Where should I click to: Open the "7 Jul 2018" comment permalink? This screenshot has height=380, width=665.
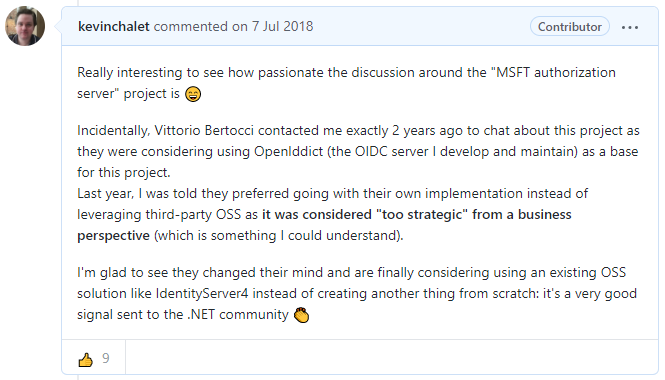pos(282,26)
